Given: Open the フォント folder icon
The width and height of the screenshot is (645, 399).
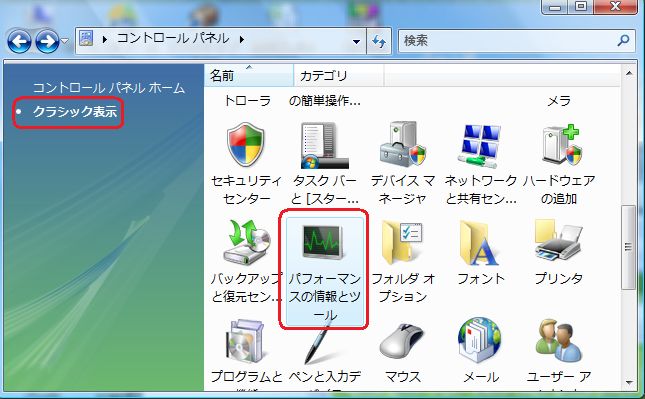Looking at the screenshot, I should pos(479,243).
